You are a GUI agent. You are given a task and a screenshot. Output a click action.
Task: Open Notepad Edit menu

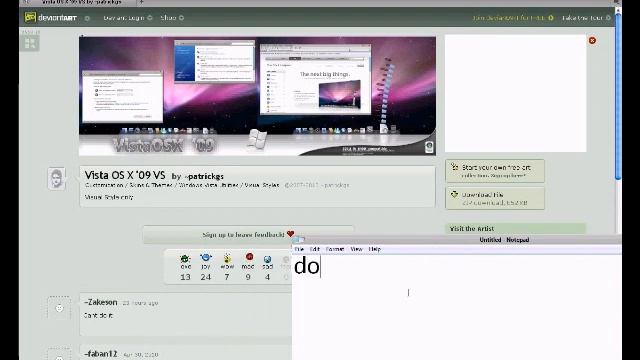click(x=315, y=249)
